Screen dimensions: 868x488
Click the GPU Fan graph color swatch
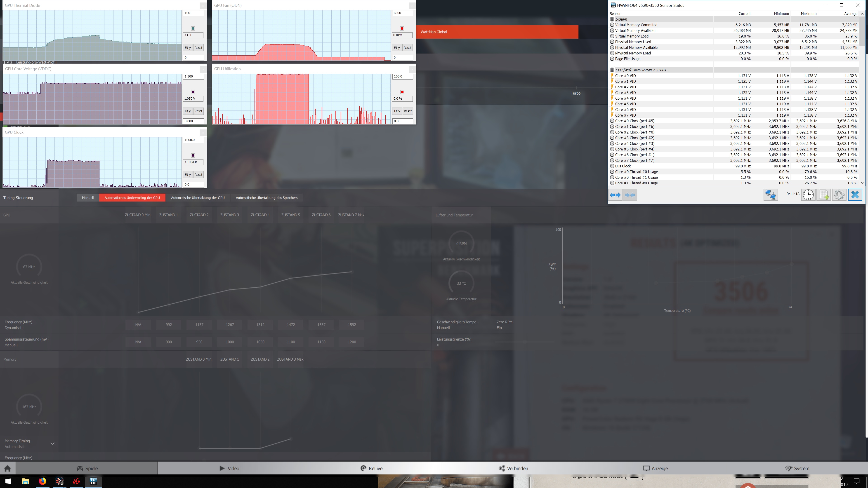[x=402, y=29]
